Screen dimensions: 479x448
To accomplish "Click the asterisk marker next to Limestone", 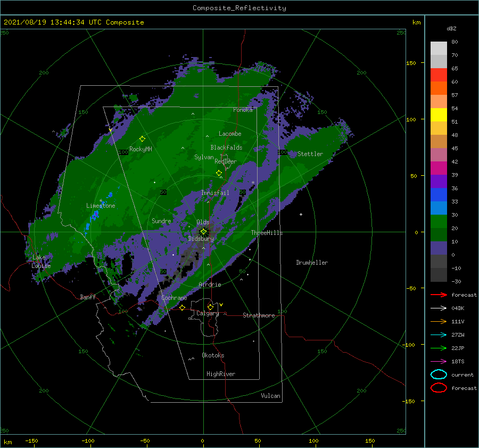I will (101, 201).
